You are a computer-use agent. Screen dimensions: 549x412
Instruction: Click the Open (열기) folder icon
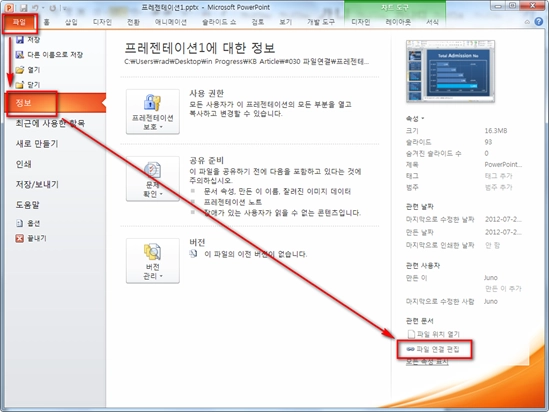click(x=20, y=70)
